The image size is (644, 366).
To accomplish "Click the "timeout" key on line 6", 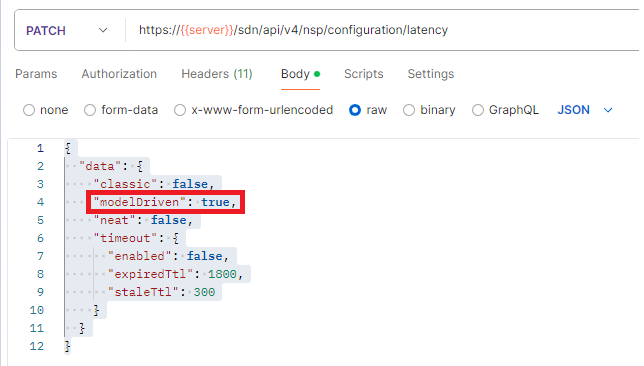I will (125, 238).
